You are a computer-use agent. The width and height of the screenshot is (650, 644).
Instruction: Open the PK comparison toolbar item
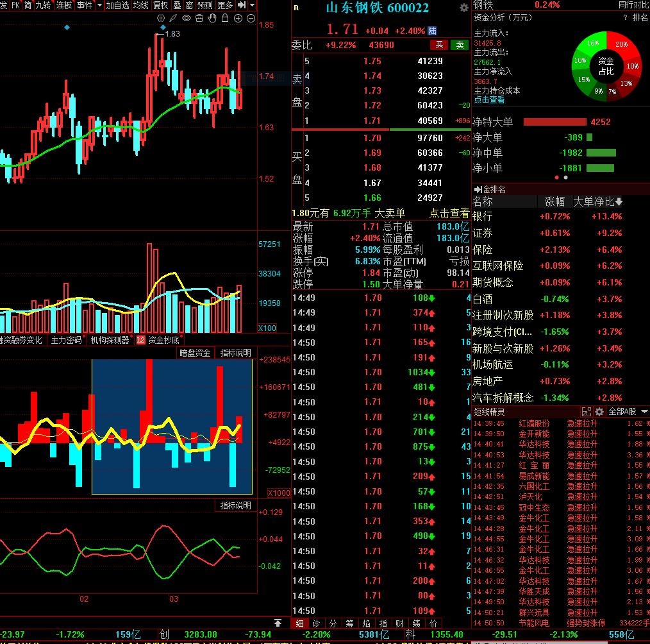coord(16,5)
